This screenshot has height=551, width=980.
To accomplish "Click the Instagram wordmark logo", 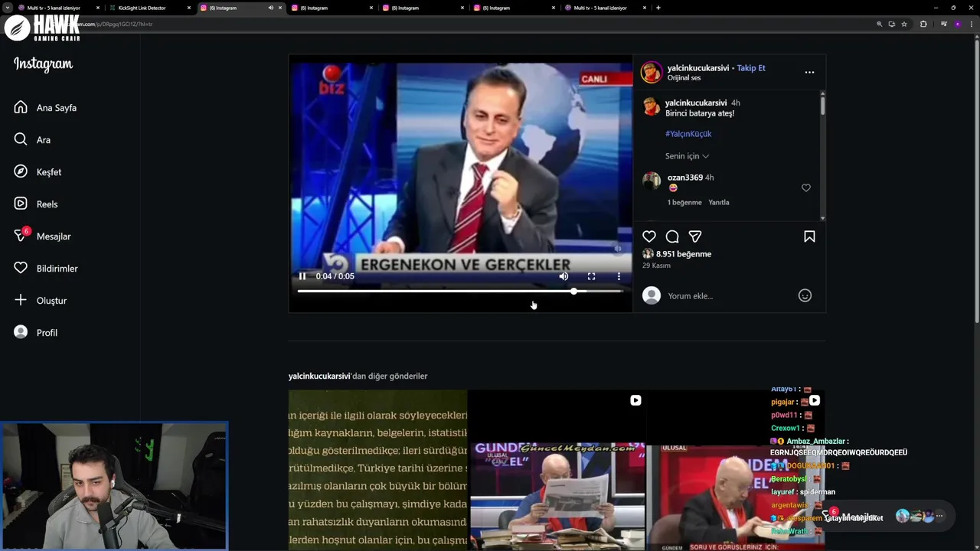I will tap(44, 64).
